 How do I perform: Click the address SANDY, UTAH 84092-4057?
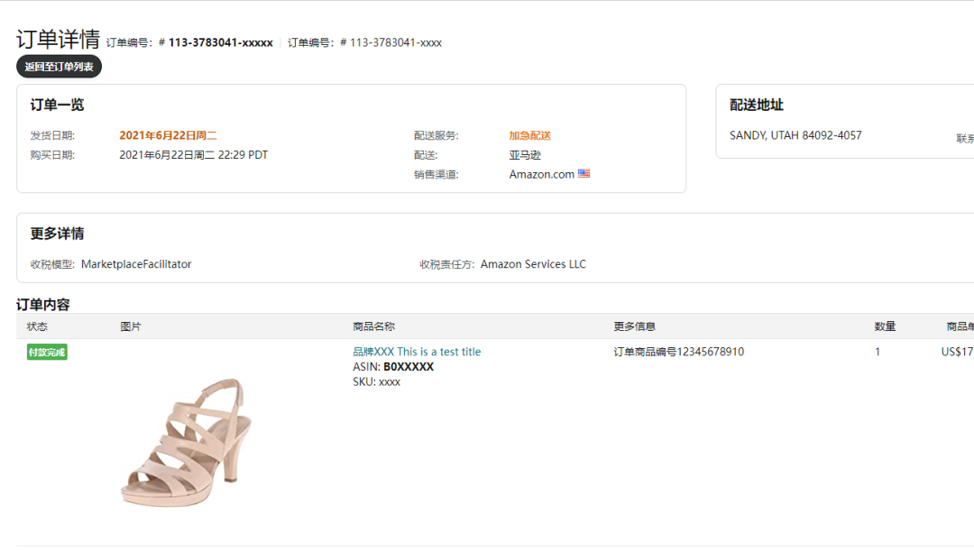pyautogui.click(x=795, y=135)
